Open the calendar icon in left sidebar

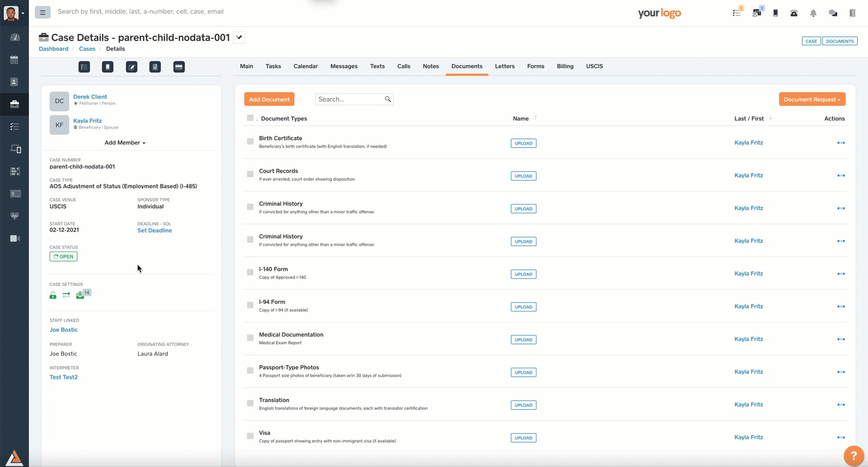point(15,59)
